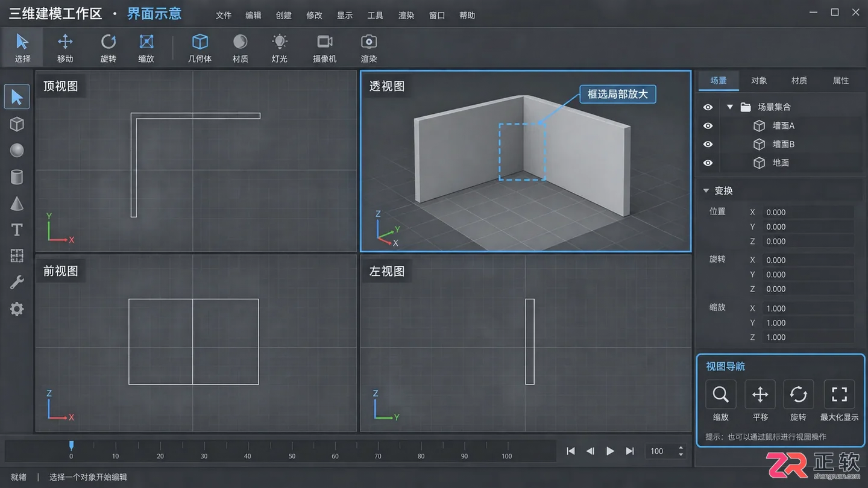Open the 修改 menu
Image resolution: width=868 pixels, height=488 pixels.
(315, 15)
